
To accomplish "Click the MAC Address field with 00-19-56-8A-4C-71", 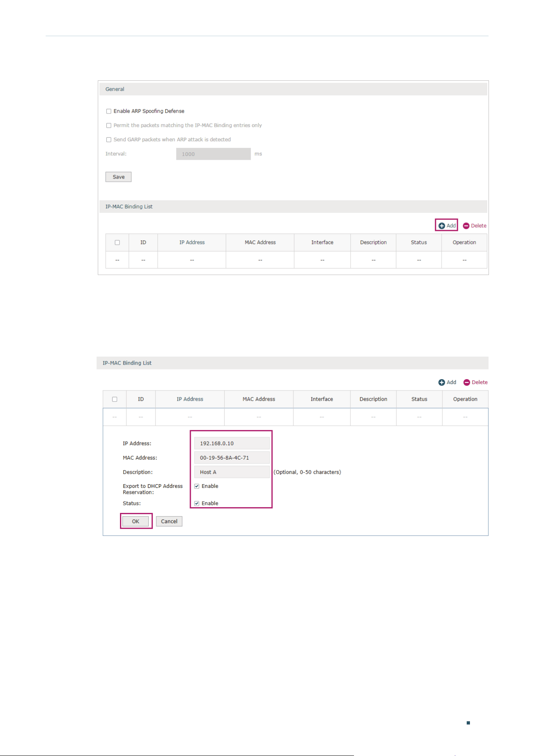I will 232,458.
